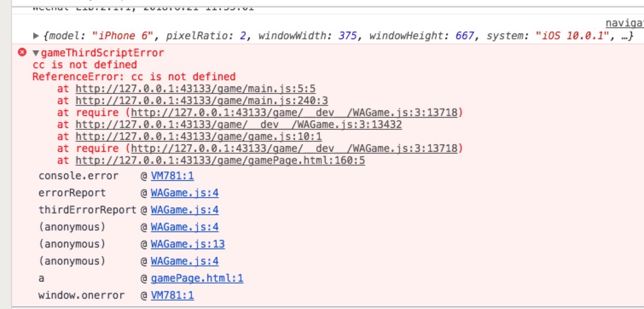
Task: Open the gamePage.html:160:5 trace link
Action: [220, 160]
